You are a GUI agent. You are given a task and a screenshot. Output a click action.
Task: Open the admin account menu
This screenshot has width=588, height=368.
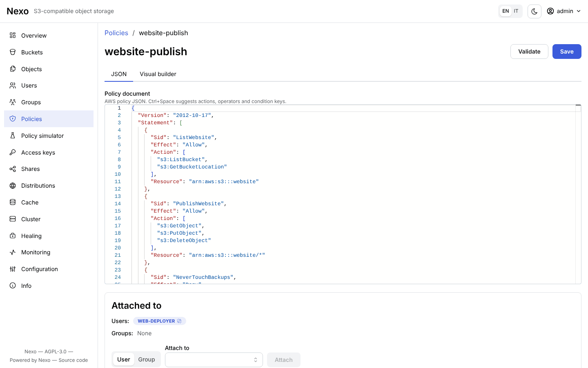tap(564, 11)
